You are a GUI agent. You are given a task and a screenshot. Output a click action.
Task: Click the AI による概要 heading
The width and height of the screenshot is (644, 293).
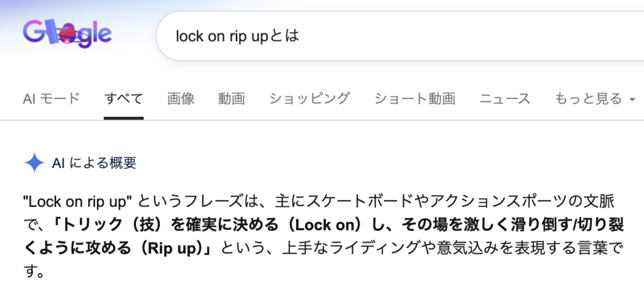pos(94,163)
